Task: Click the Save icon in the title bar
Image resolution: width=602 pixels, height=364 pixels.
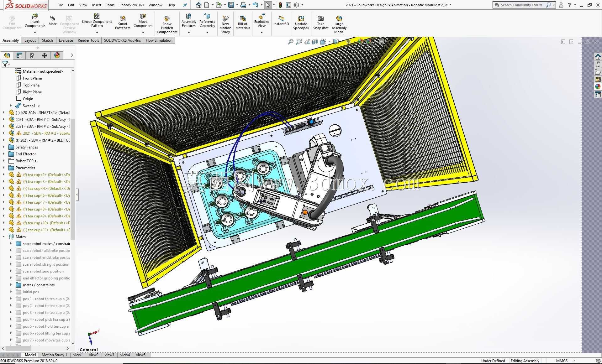Action: pos(231,5)
